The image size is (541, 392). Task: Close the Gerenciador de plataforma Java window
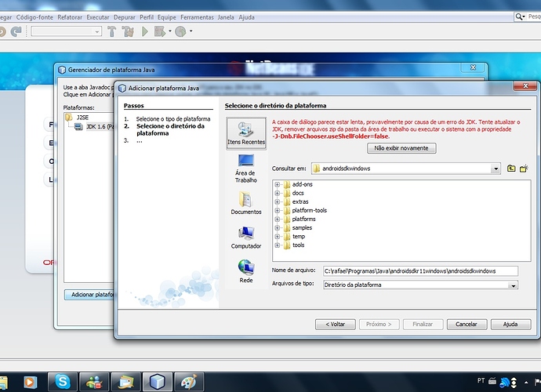[473, 67]
